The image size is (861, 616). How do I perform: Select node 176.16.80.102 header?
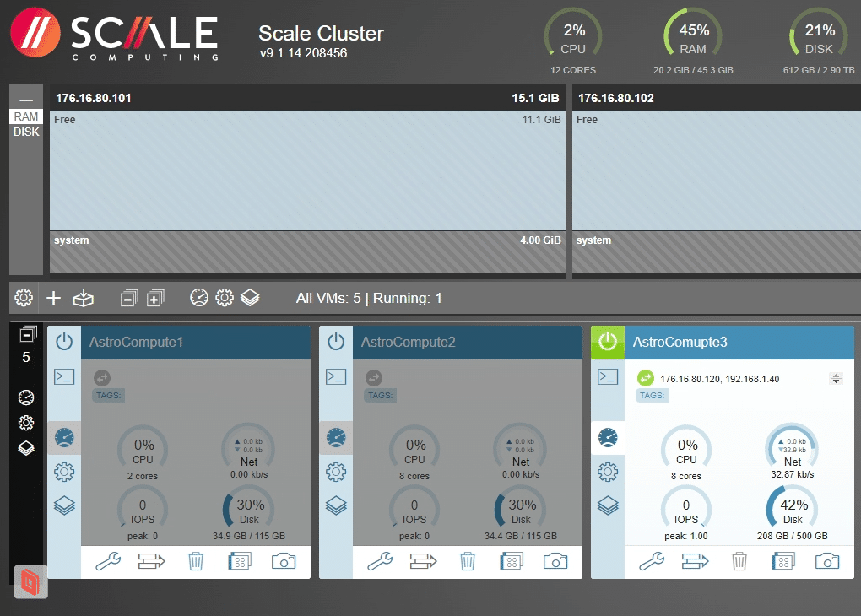pos(717,98)
